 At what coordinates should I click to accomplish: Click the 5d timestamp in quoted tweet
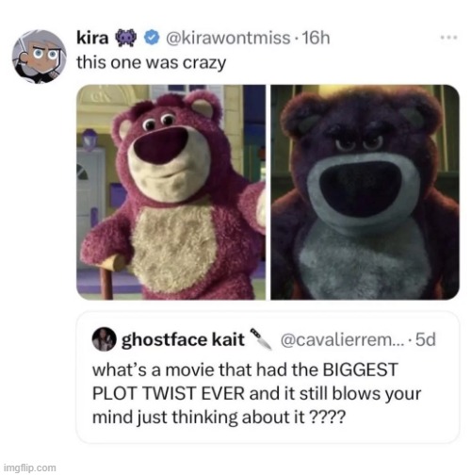coord(426,339)
